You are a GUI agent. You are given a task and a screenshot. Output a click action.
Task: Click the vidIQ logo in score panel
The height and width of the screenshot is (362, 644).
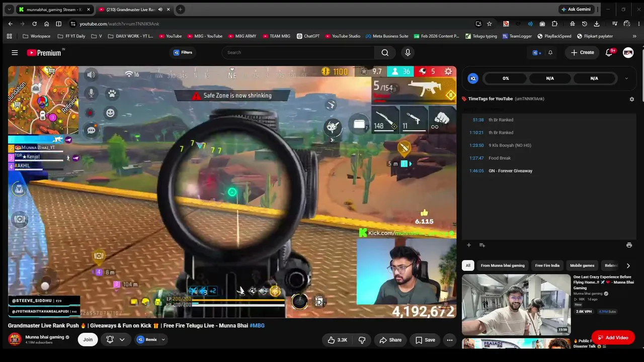(x=473, y=78)
